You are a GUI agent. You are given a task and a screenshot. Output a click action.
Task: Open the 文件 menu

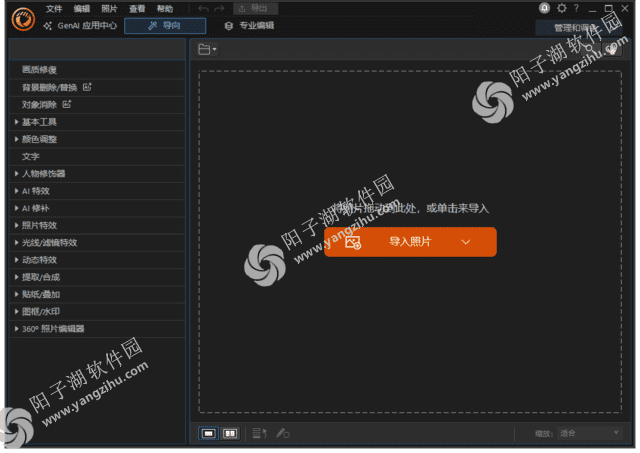coord(53,9)
